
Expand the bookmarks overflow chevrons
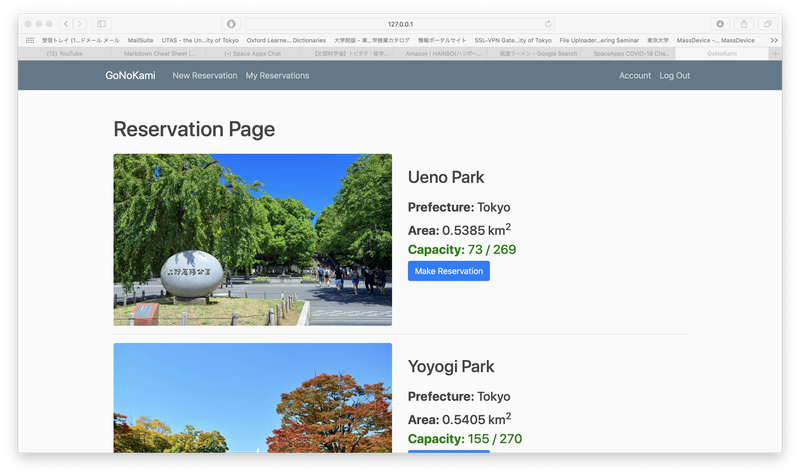[774, 40]
